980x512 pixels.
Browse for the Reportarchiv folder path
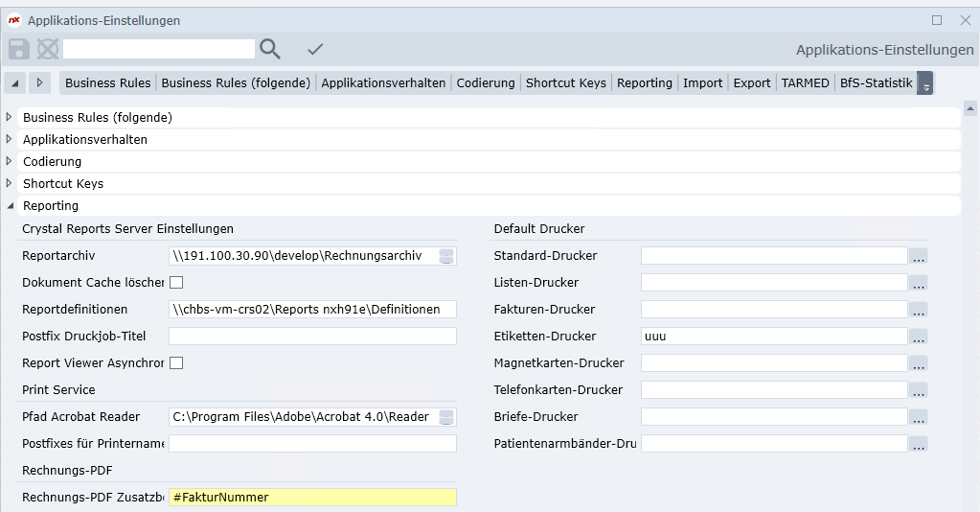446,256
